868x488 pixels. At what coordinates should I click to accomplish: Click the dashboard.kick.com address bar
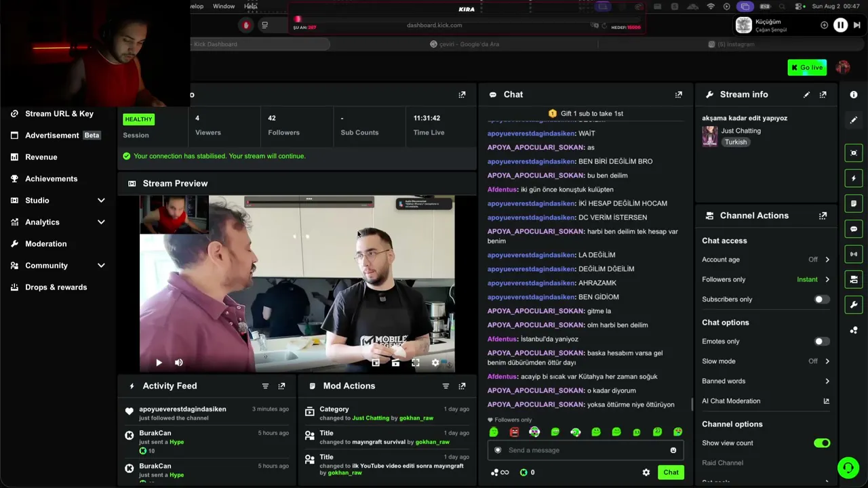point(434,25)
